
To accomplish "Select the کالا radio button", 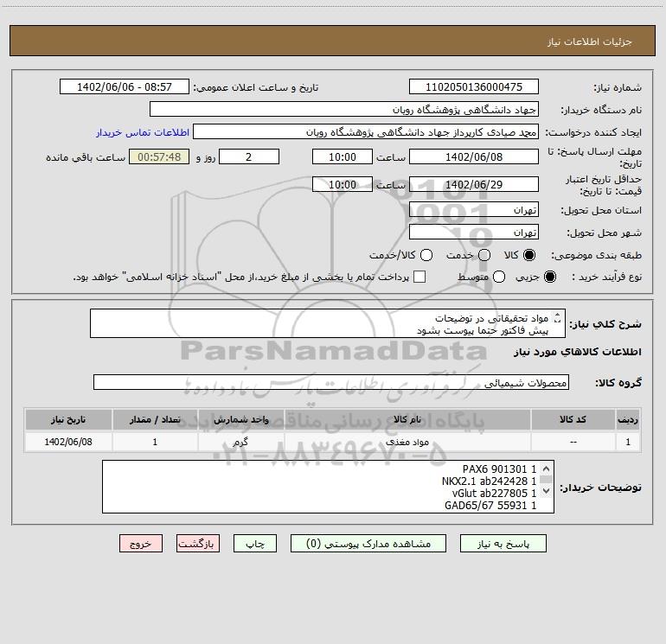I will 529,255.
